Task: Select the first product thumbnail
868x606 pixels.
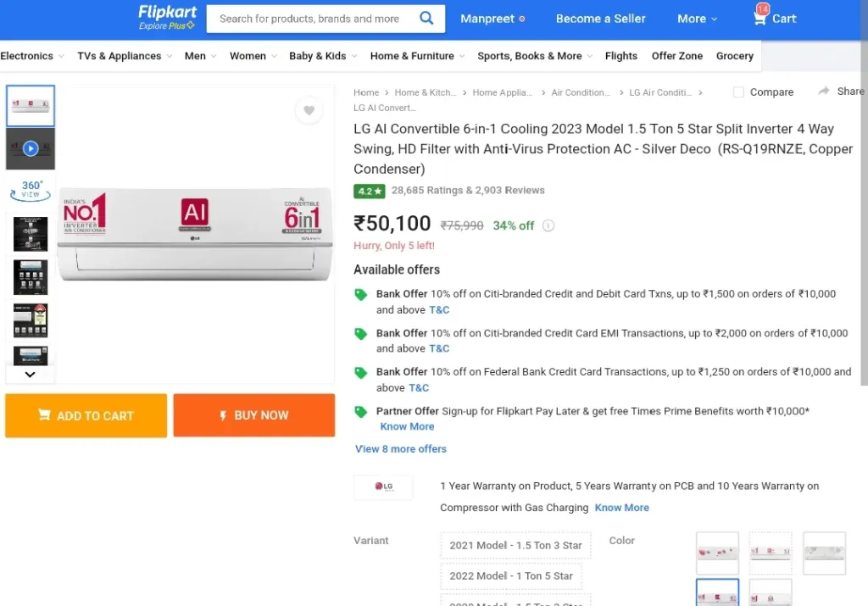Action: click(x=31, y=106)
